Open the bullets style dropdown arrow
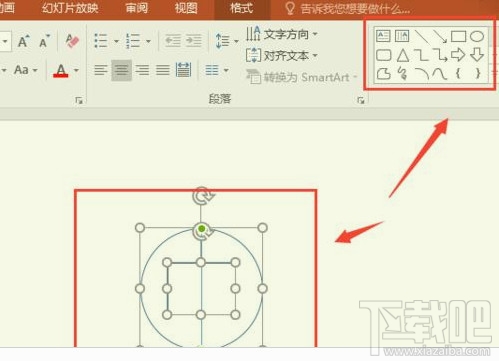Screen dimensions: 499x361 pos(116,41)
